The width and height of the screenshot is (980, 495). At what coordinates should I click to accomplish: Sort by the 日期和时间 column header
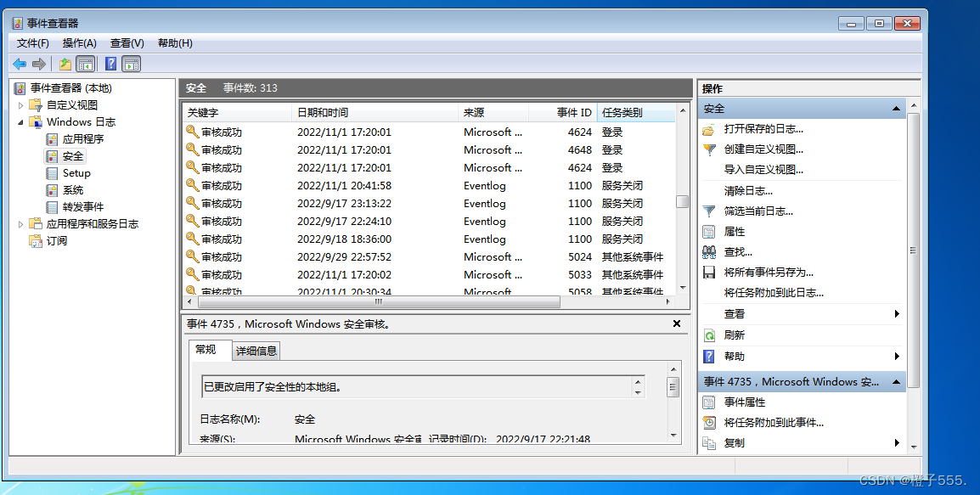pyautogui.click(x=375, y=112)
